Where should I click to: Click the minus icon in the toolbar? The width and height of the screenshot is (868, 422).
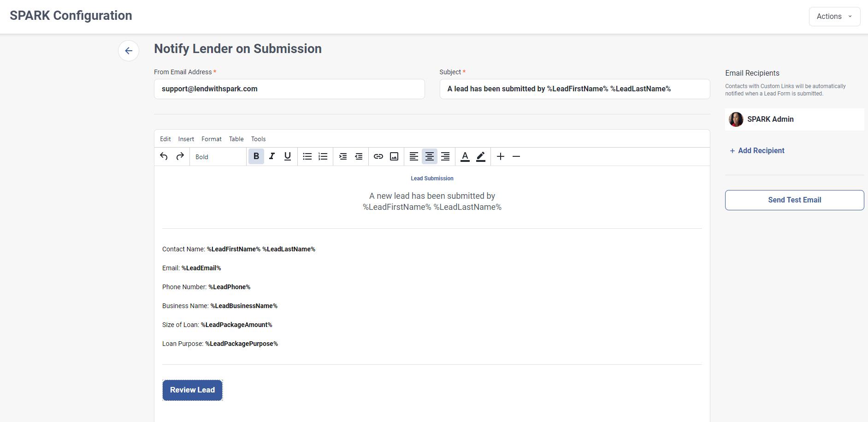click(516, 156)
